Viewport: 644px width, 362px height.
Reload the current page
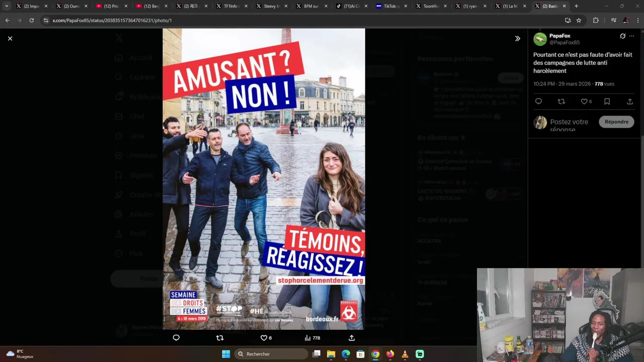tap(31, 20)
